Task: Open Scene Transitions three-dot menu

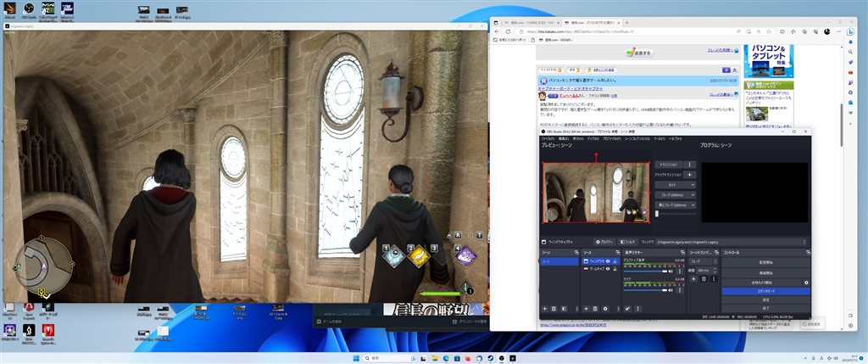Action: click(714, 278)
